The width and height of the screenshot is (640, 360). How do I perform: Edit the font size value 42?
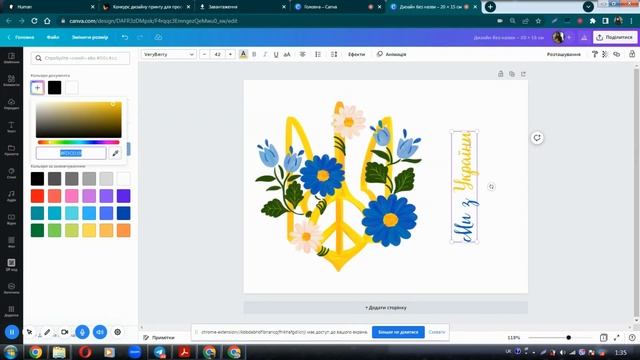(218, 54)
